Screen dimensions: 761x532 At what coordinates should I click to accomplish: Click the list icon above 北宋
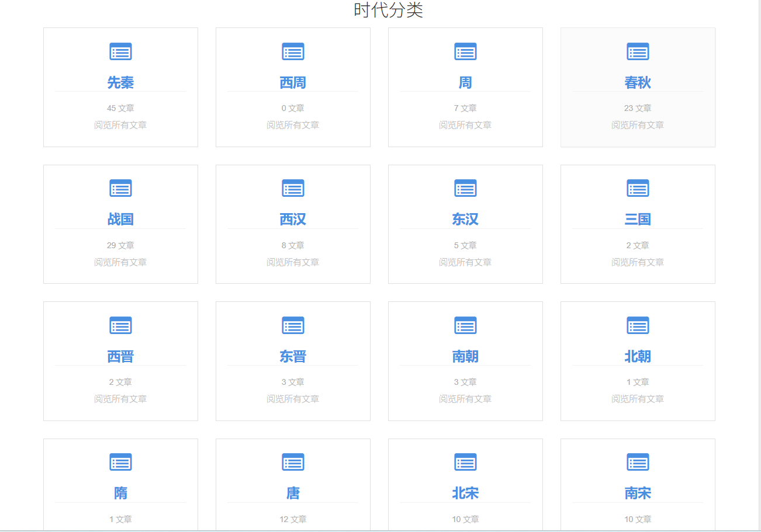click(x=465, y=462)
